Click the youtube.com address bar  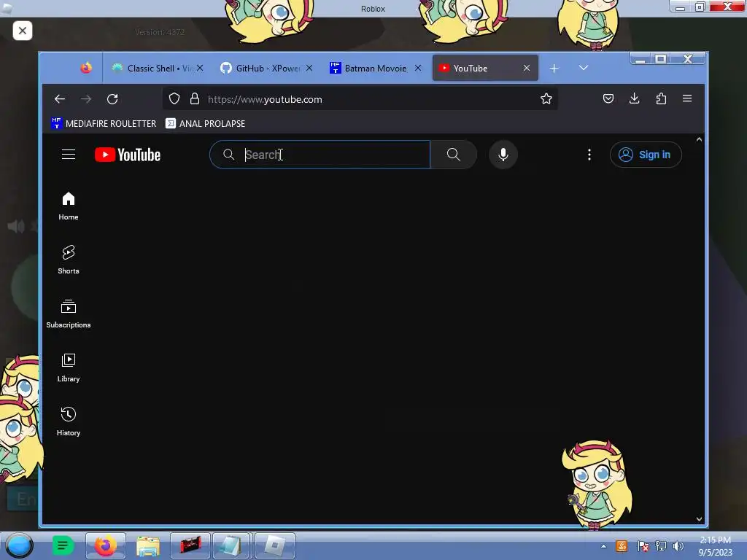click(x=360, y=99)
